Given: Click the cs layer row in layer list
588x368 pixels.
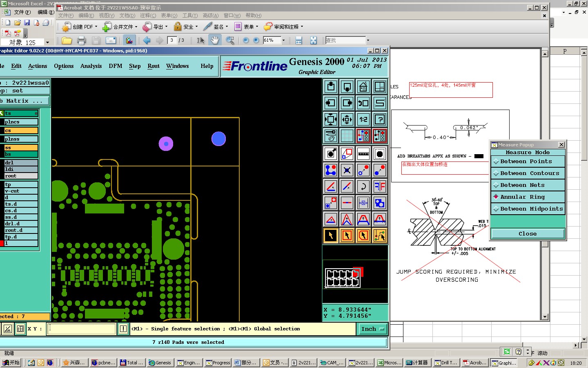Looking at the screenshot, I should point(21,130).
